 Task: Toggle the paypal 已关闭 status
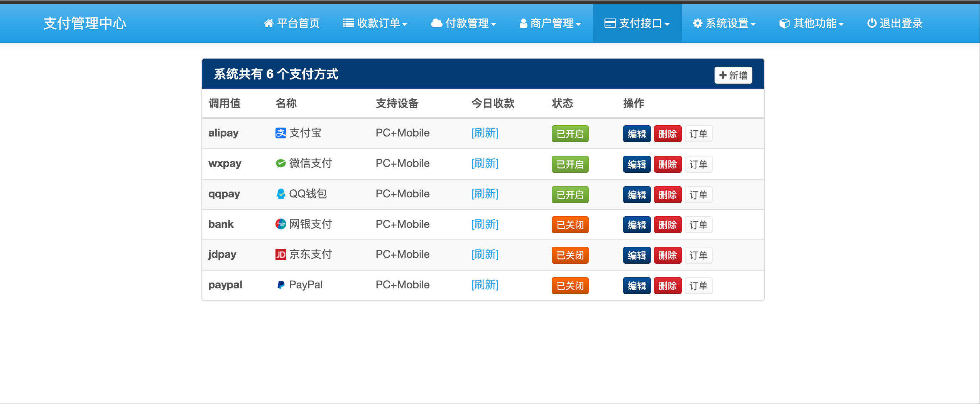click(x=569, y=286)
